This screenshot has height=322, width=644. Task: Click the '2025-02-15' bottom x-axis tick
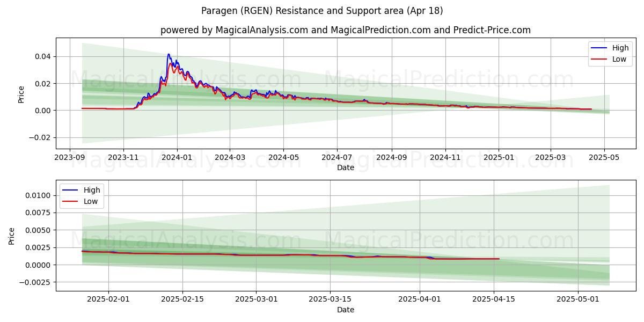coord(182,299)
